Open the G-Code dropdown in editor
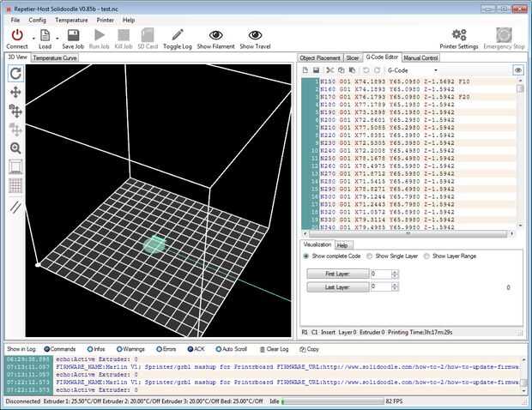Screen dimensions: 532x410 click(436, 69)
